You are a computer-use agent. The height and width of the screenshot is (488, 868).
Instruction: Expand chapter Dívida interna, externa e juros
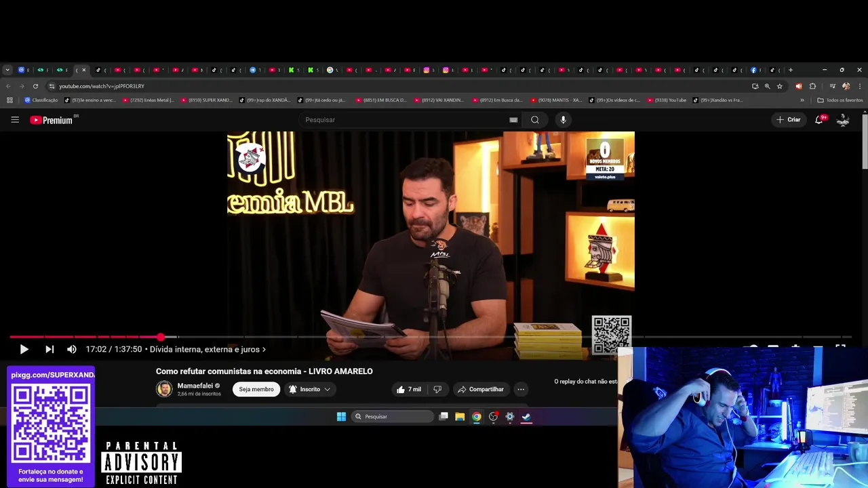point(208,350)
